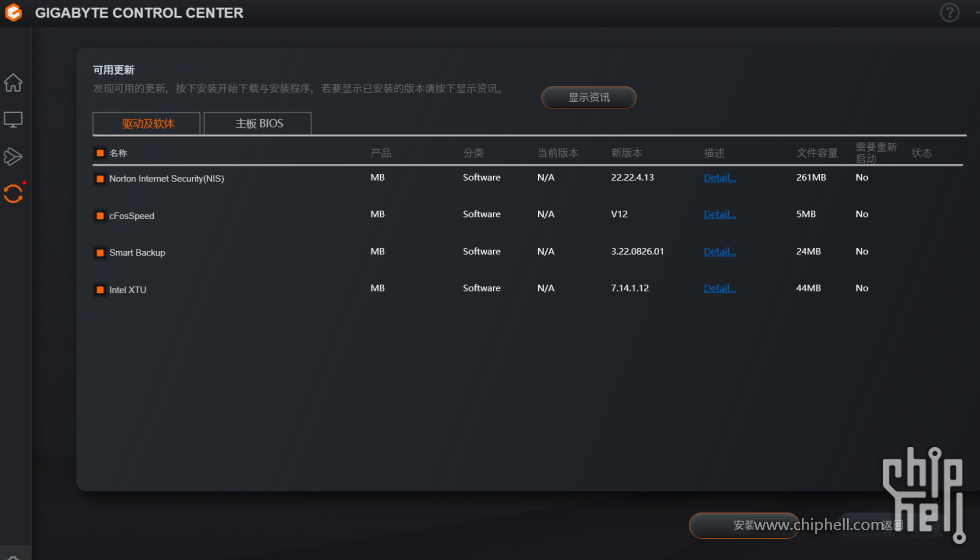Open Detail link for Norton Internet Security
Viewport: 980px width, 560px height.
[719, 178]
